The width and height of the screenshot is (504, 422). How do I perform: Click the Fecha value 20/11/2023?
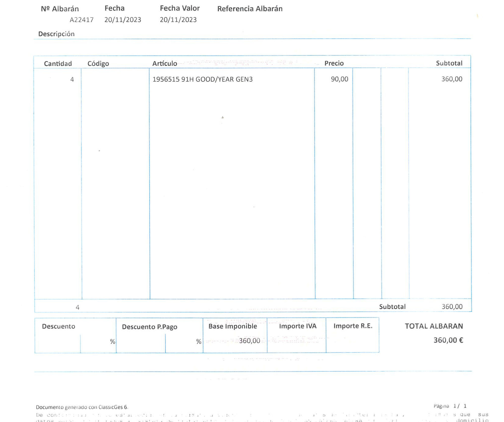[123, 20]
